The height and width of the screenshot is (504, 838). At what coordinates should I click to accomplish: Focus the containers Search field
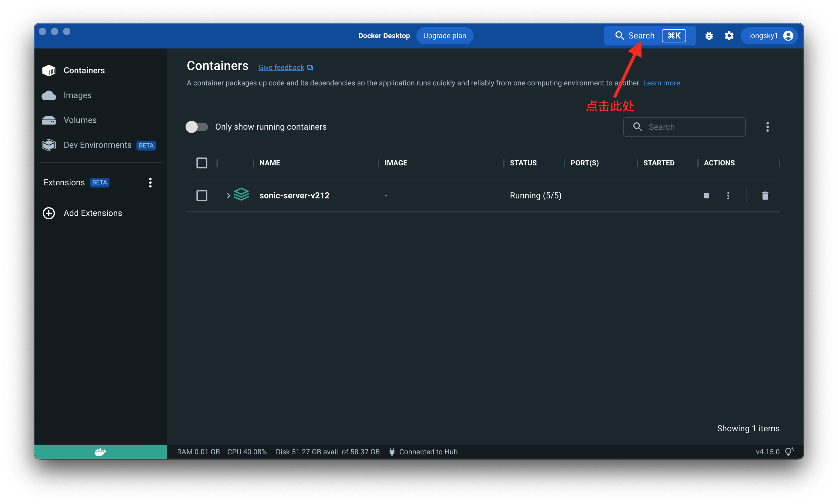coord(684,127)
